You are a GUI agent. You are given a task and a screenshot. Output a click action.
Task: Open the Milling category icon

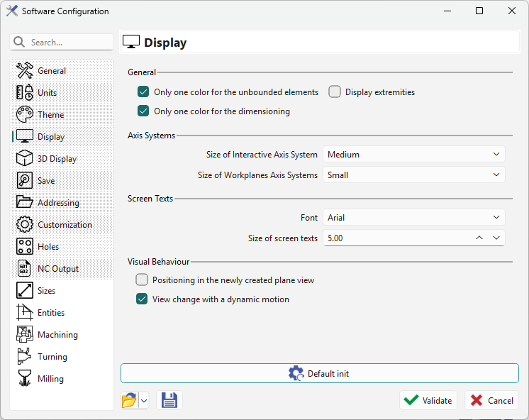pyautogui.click(x=25, y=379)
